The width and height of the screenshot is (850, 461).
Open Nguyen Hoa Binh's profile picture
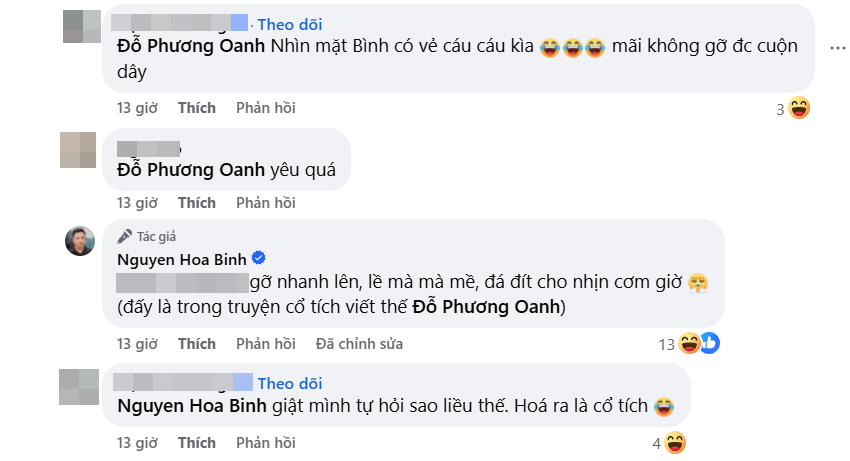[80, 241]
